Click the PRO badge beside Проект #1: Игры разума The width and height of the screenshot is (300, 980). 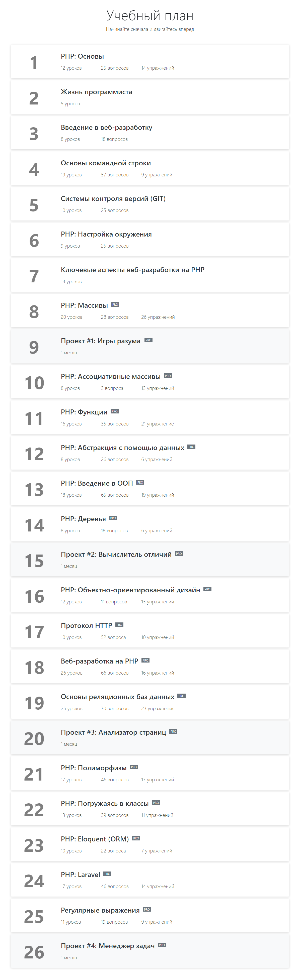point(148,340)
